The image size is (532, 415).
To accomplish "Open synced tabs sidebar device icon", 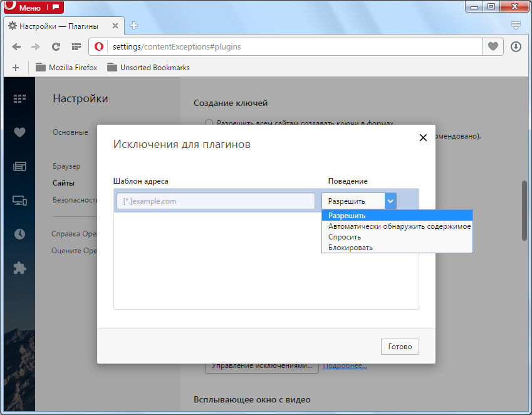I will click(x=19, y=201).
